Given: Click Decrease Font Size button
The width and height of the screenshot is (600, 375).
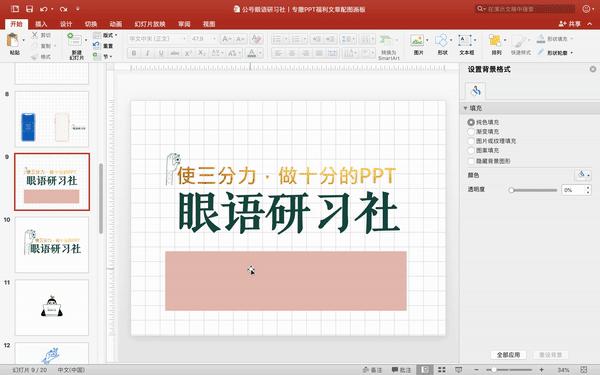Looking at the screenshot, I should (x=240, y=39).
